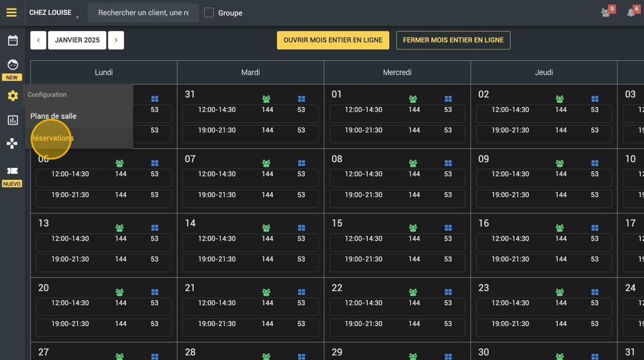Click green guests icon on day 31 Mardi

point(266,99)
